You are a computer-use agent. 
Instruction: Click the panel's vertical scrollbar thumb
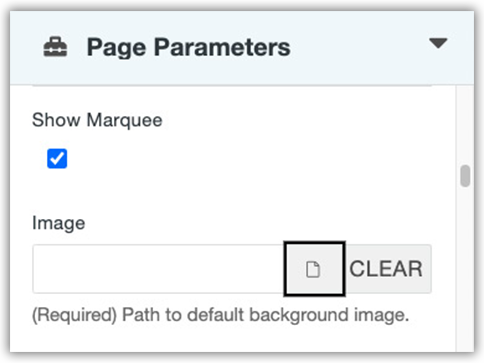click(x=465, y=176)
